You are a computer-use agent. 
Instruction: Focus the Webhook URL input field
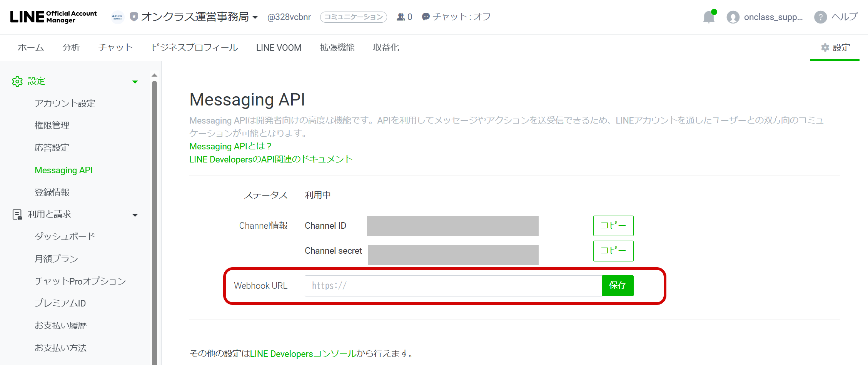452,286
